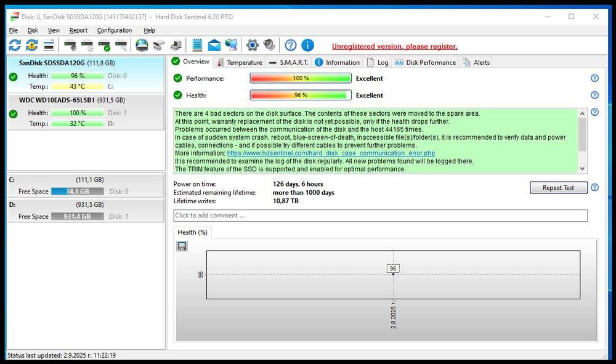Click the WDC 100 % health bar

point(78,113)
